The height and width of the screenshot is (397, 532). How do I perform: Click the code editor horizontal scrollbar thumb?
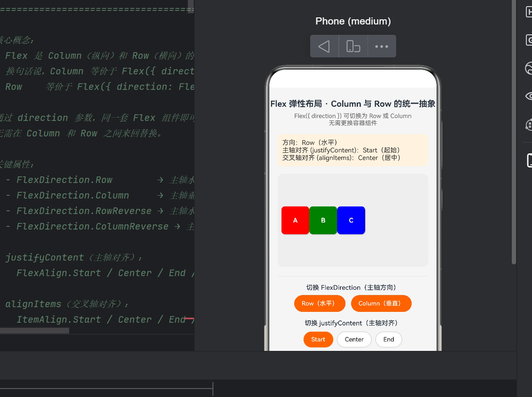pos(34,330)
